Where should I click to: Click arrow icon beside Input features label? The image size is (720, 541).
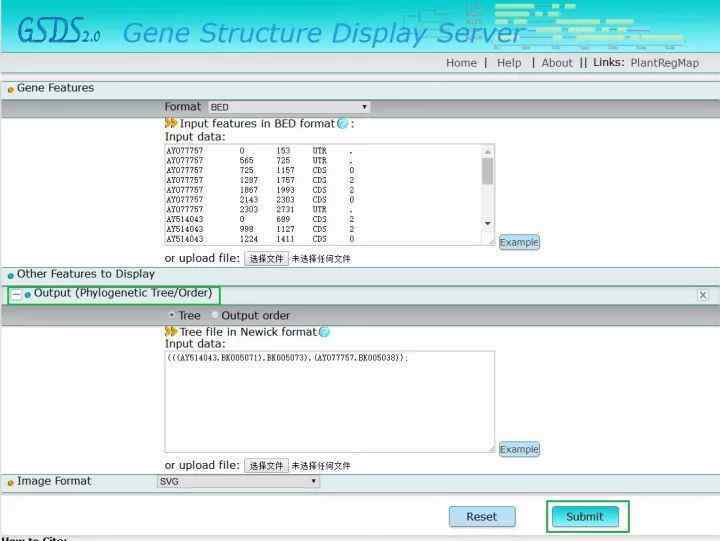(171, 123)
